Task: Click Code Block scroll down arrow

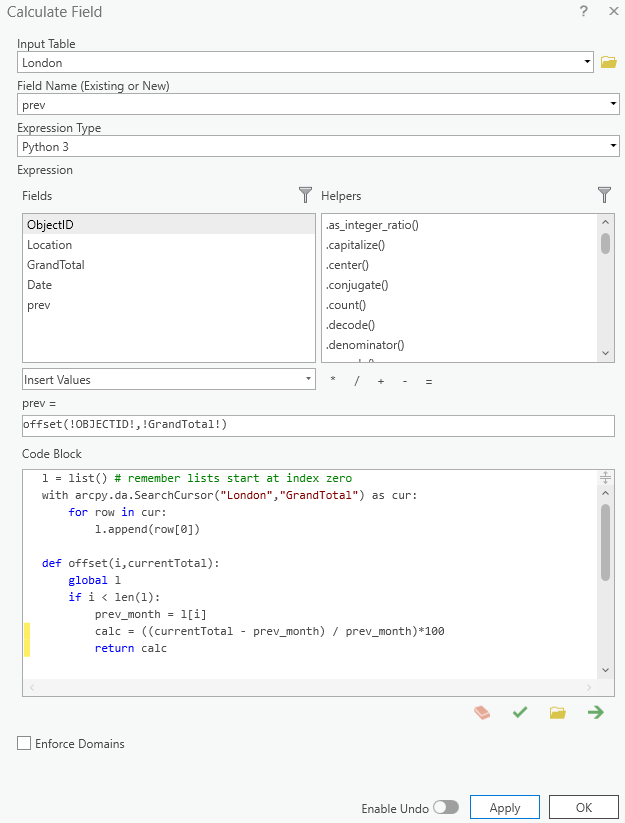Action: pos(605,670)
